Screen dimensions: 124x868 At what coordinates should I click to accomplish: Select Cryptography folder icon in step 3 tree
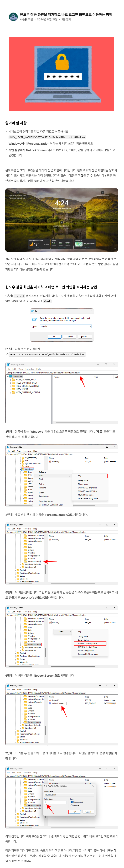23,458
